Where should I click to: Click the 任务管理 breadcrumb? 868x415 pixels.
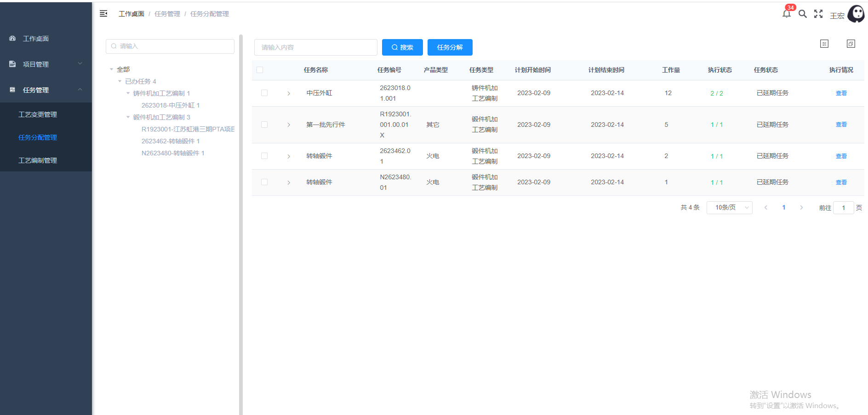(167, 14)
